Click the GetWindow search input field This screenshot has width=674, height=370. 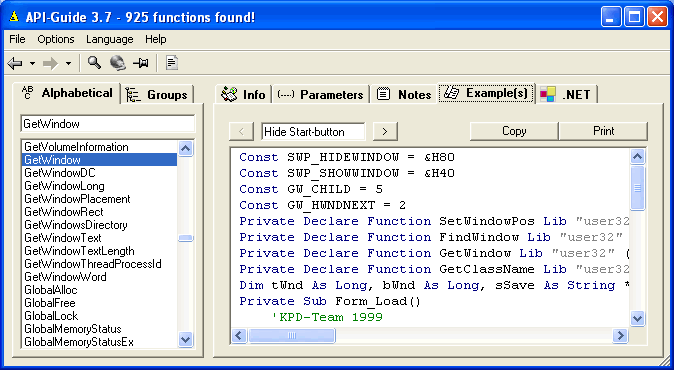(107, 124)
